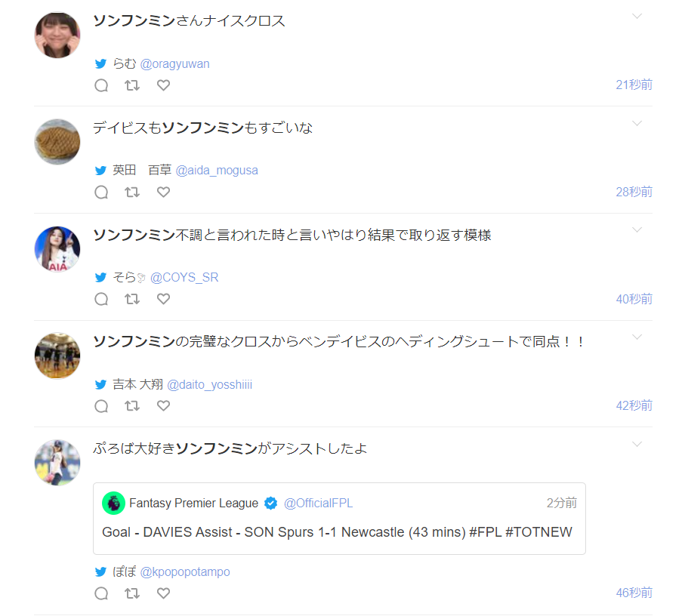Open chevron menu on the @kpopopotampo tweet

tap(637, 444)
